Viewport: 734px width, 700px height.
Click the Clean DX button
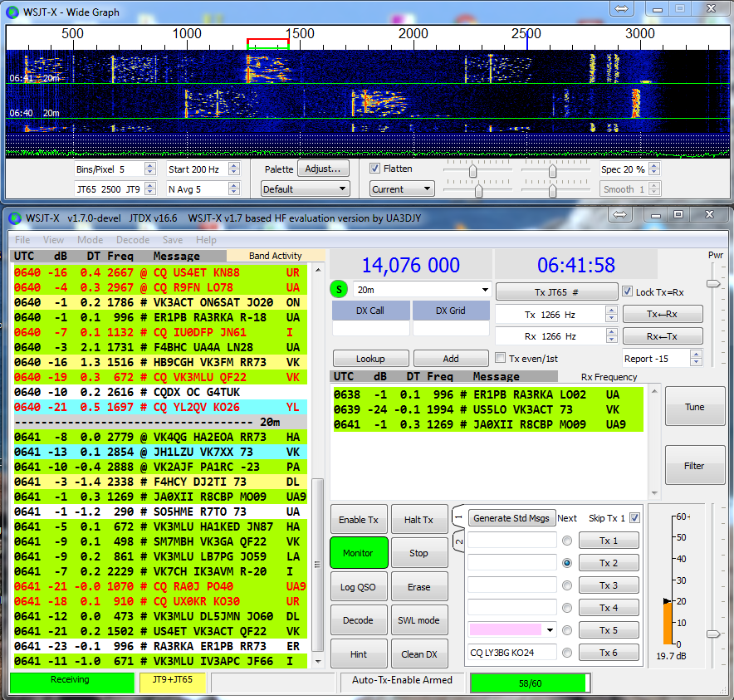pyautogui.click(x=419, y=654)
